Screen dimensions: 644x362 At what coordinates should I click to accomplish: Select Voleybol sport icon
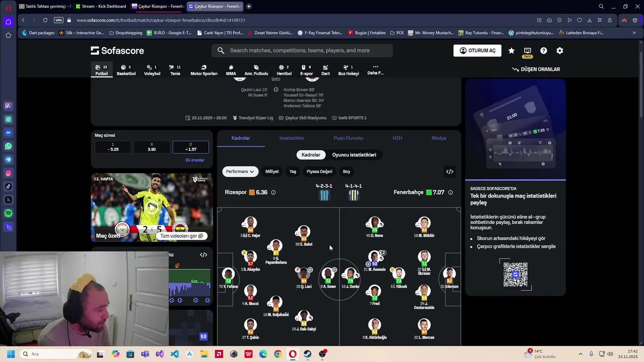[x=152, y=70]
